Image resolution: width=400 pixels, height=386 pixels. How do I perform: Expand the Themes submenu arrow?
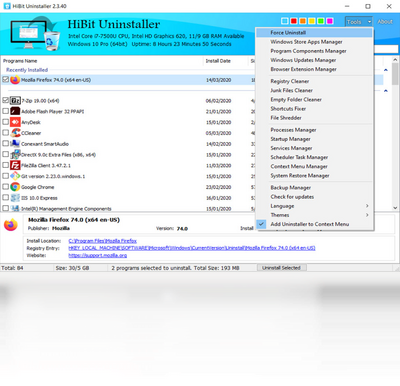pos(367,215)
